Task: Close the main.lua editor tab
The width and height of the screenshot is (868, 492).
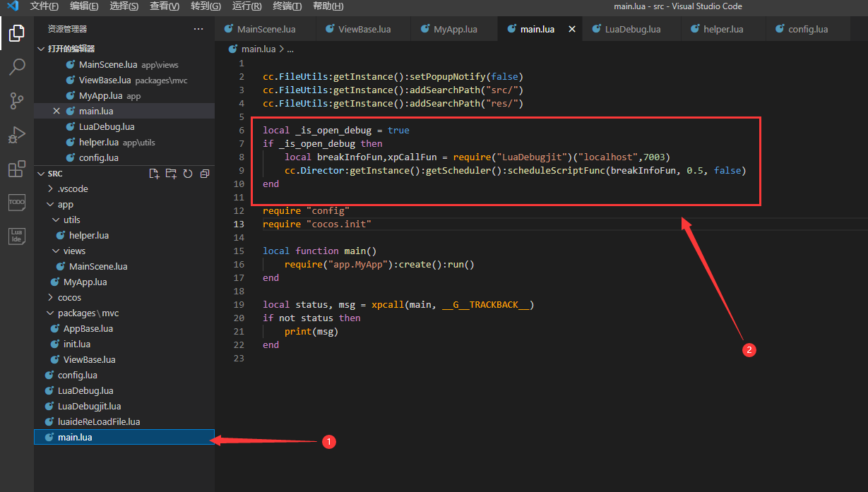Action: (x=572, y=30)
